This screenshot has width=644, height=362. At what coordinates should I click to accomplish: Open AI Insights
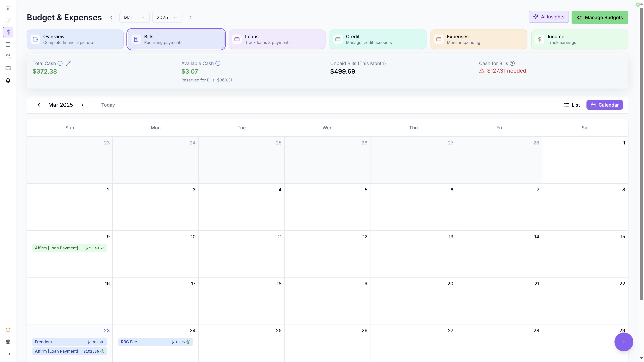click(x=549, y=17)
